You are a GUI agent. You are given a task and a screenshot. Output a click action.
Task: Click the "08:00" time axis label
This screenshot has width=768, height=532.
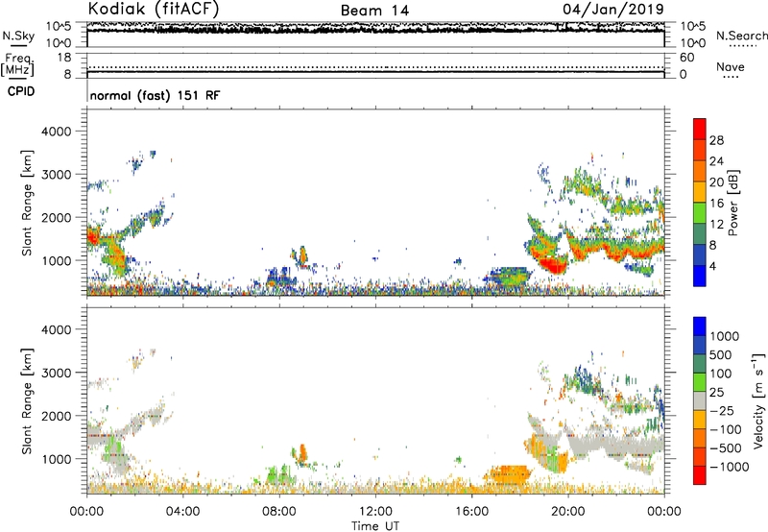pos(278,512)
